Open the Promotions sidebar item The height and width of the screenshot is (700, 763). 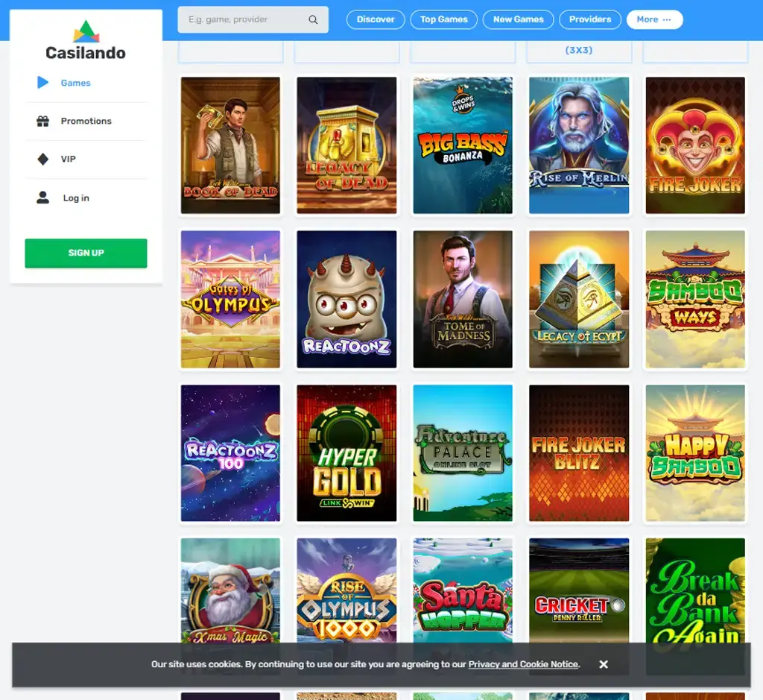pyautogui.click(x=86, y=121)
